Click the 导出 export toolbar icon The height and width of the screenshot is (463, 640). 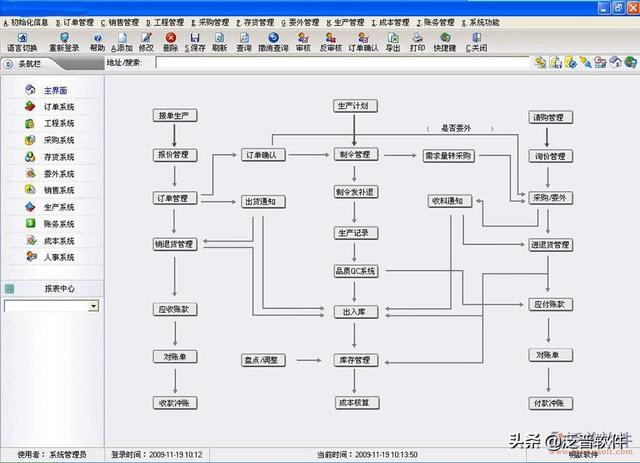tap(393, 38)
